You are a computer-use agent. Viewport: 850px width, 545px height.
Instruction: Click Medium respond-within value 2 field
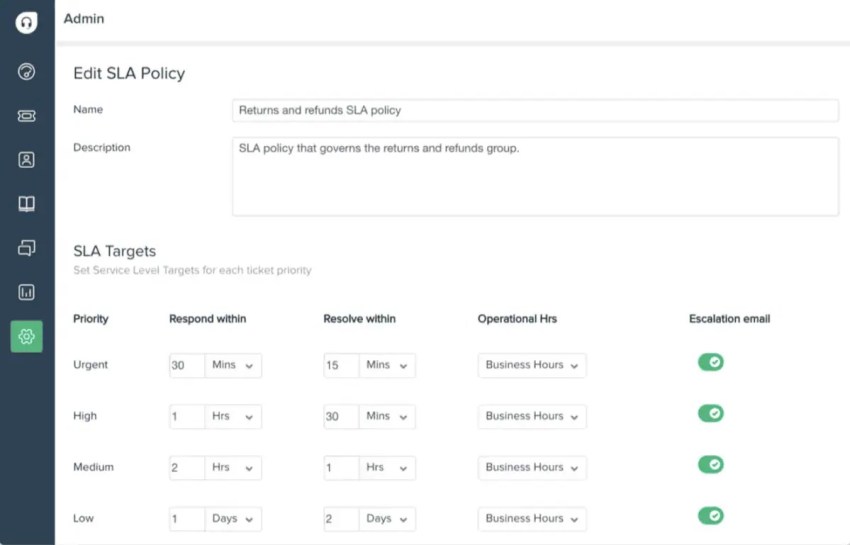[187, 467]
